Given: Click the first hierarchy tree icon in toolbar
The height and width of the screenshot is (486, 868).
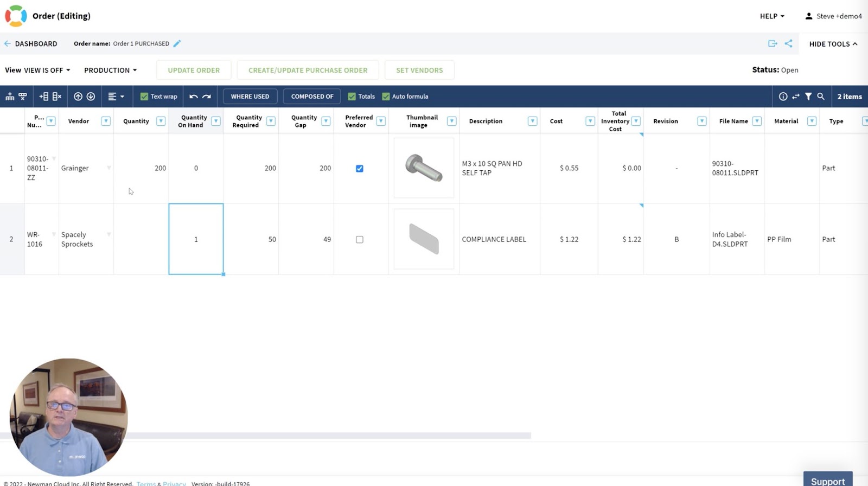Looking at the screenshot, I should click(x=10, y=97).
